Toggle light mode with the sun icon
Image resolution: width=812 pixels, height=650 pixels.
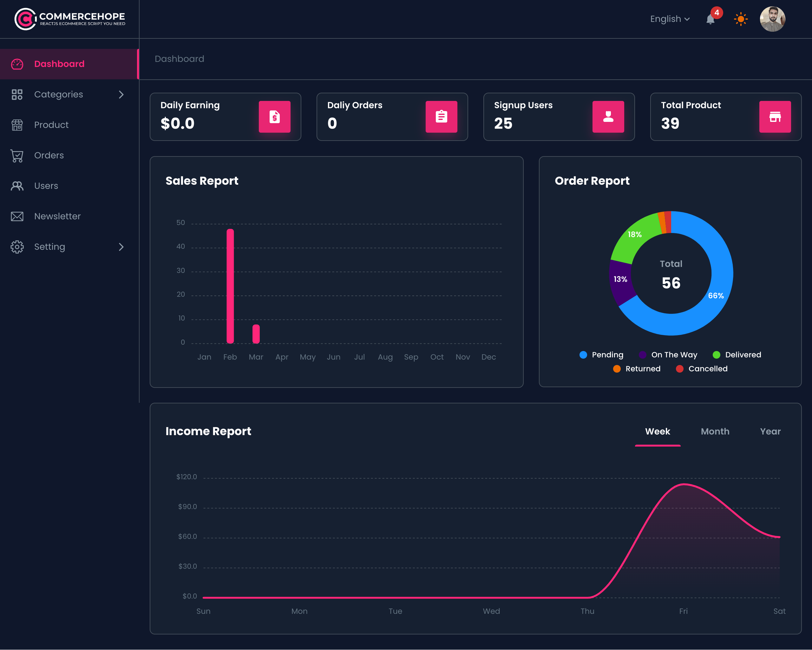tap(740, 19)
